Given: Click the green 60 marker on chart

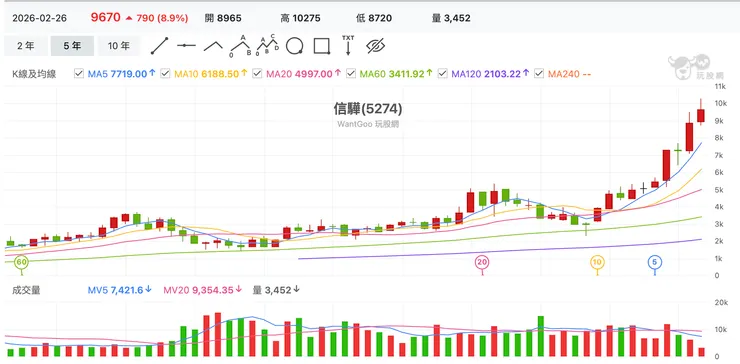Looking at the screenshot, I should (21, 262).
